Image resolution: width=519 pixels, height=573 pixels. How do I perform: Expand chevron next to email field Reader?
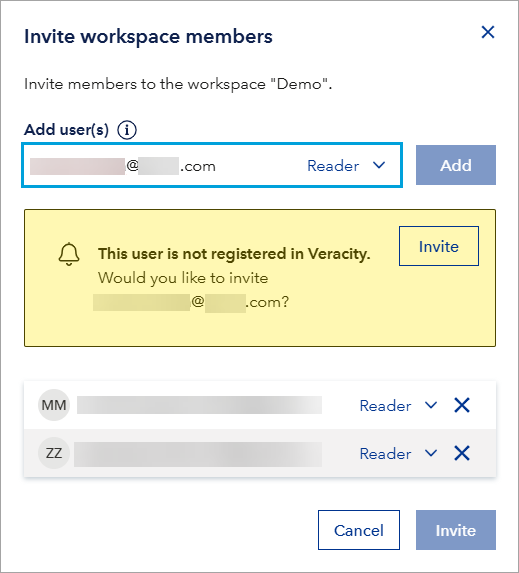pyautogui.click(x=379, y=166)
